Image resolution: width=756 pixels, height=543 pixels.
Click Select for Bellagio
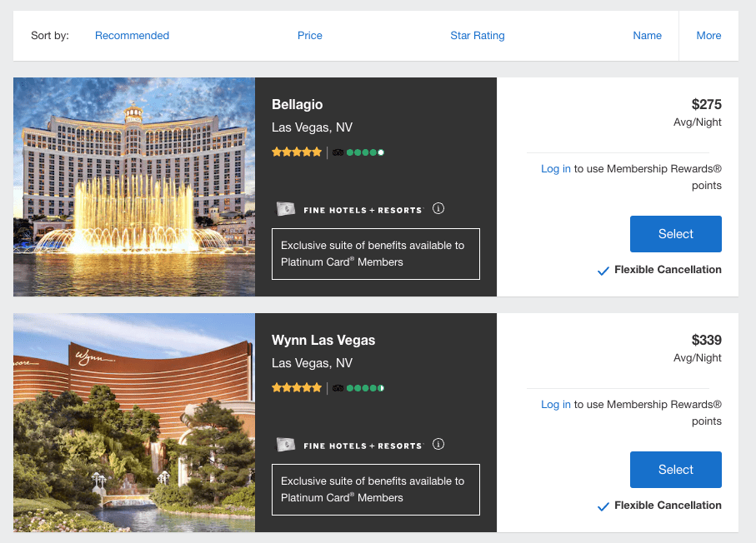(675, 234)
